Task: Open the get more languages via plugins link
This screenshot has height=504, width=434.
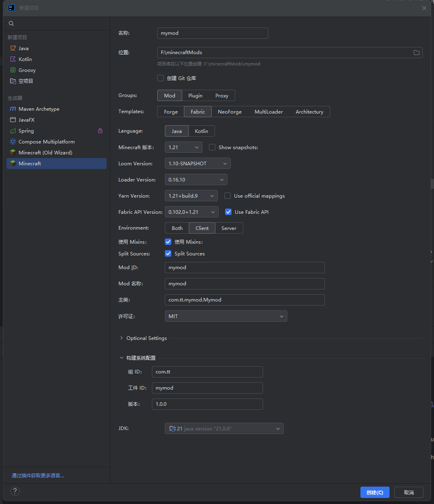Action: tap(38, 475)
